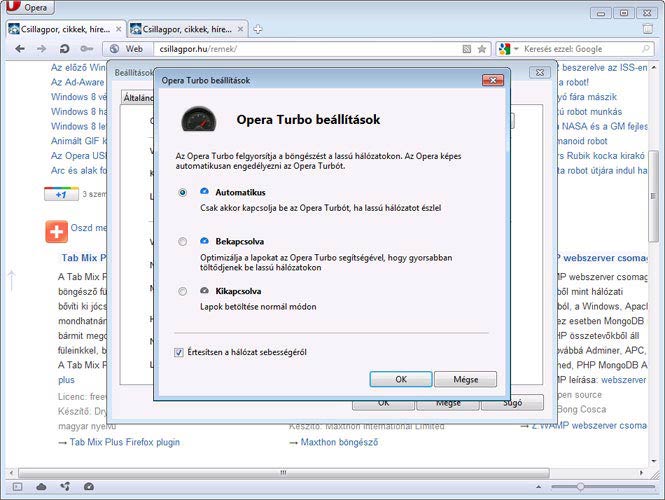Screen dimensions: 665x500
Task: Toggle Értesítsen a hálózat sebességéről checkbox
Action: 179,352
